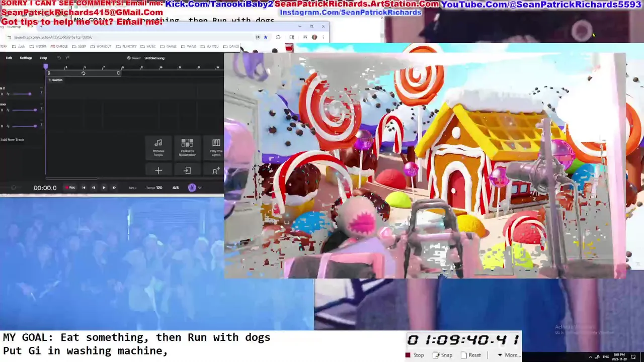This screenshot has height=362, width=644.
Task: Click the Saved status indicator
Action: (x=134, y=58)
